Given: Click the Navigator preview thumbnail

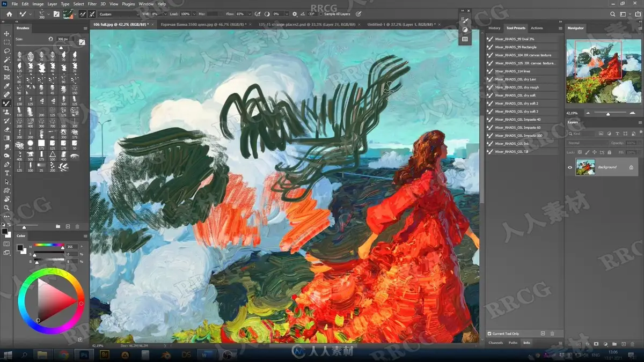Looking at the screenshot, I should pos(604,70).
